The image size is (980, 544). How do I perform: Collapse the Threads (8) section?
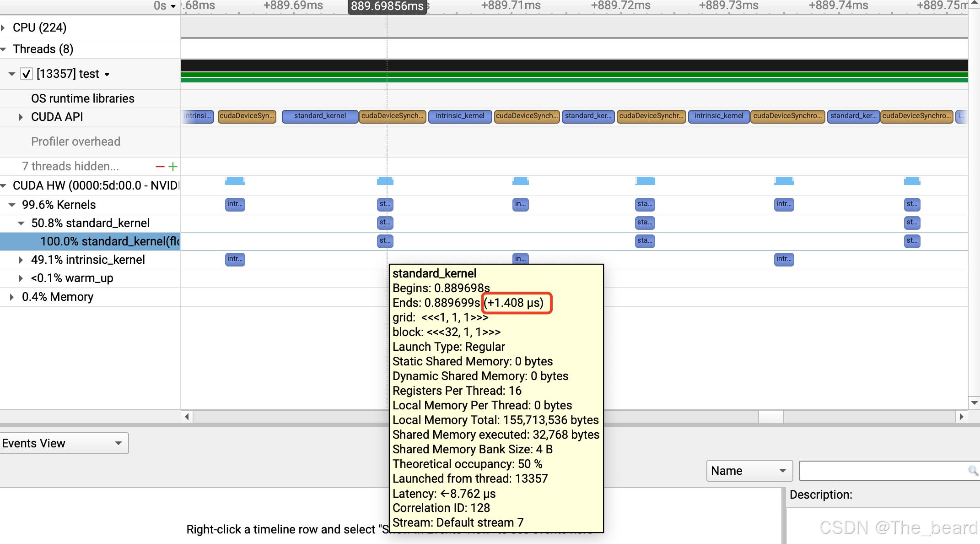point(3,49)
